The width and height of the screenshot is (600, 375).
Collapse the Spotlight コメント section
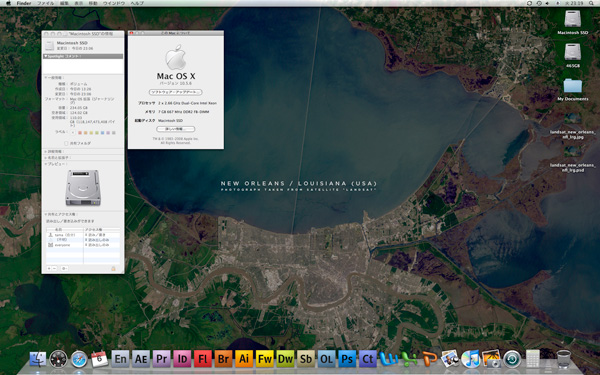click(x=46, y=56)
